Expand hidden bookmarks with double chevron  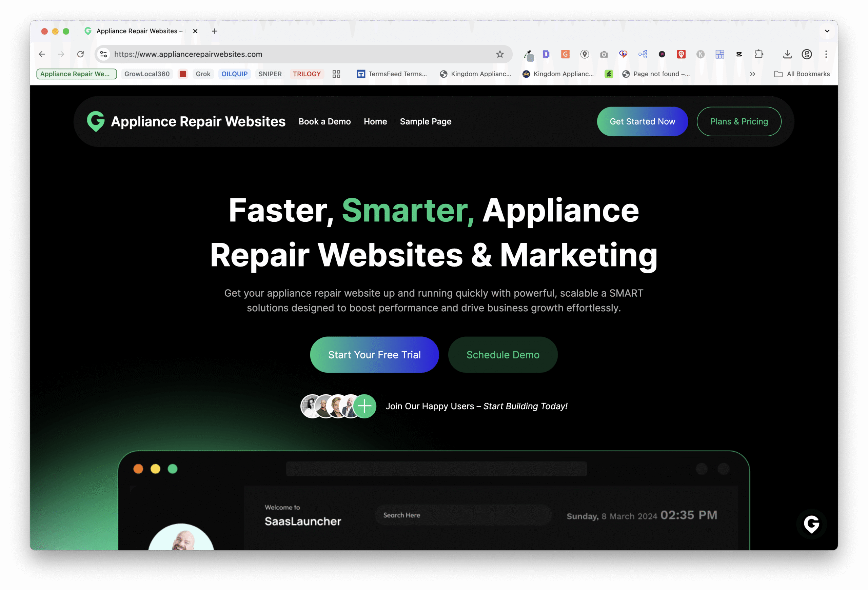(x=753, y=74)
